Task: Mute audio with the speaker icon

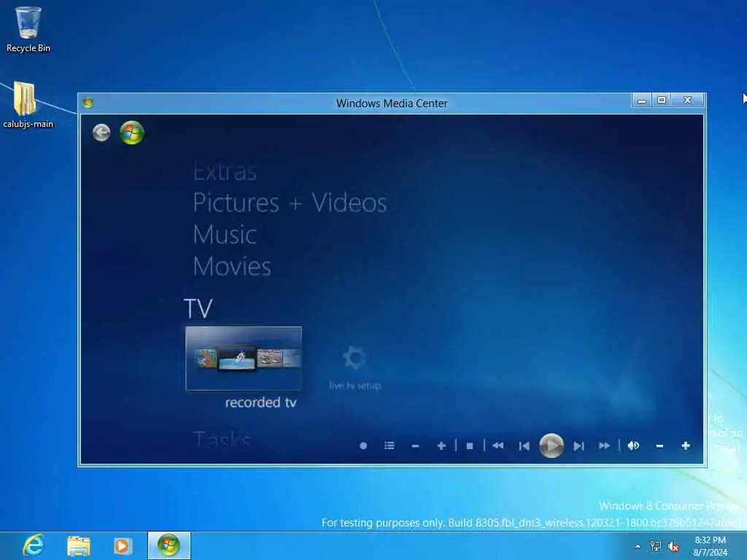Action: coord(634,446)
